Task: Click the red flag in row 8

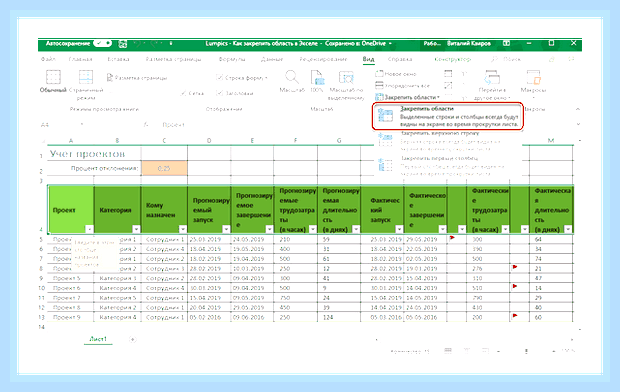Action: [515, 267]
